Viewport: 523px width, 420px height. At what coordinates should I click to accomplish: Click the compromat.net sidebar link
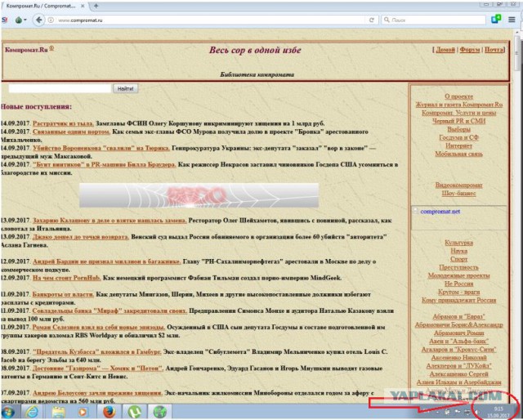[x=440, y=211]
